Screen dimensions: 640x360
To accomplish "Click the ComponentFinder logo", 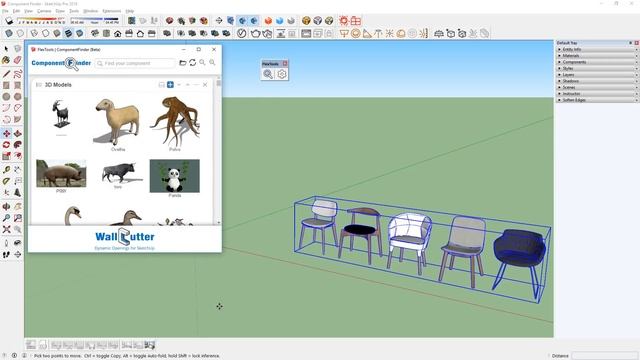I will pos(61,63).
